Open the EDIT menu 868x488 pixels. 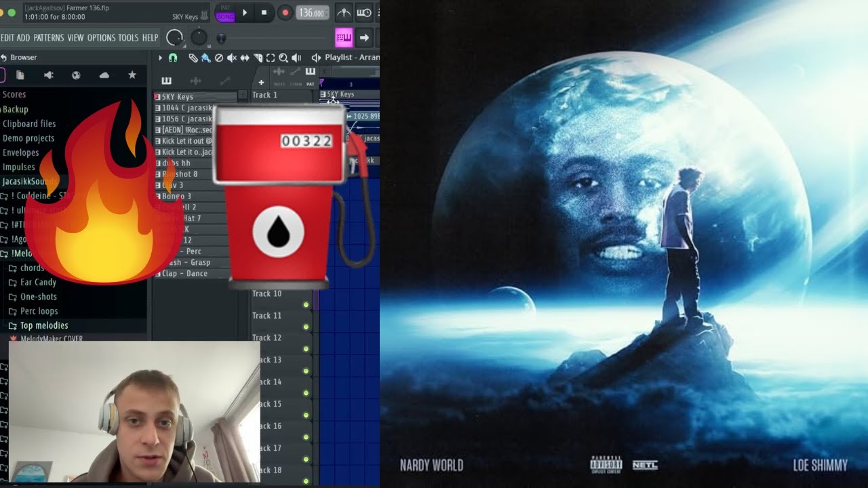pyautogui.click(x=7, y=38)
